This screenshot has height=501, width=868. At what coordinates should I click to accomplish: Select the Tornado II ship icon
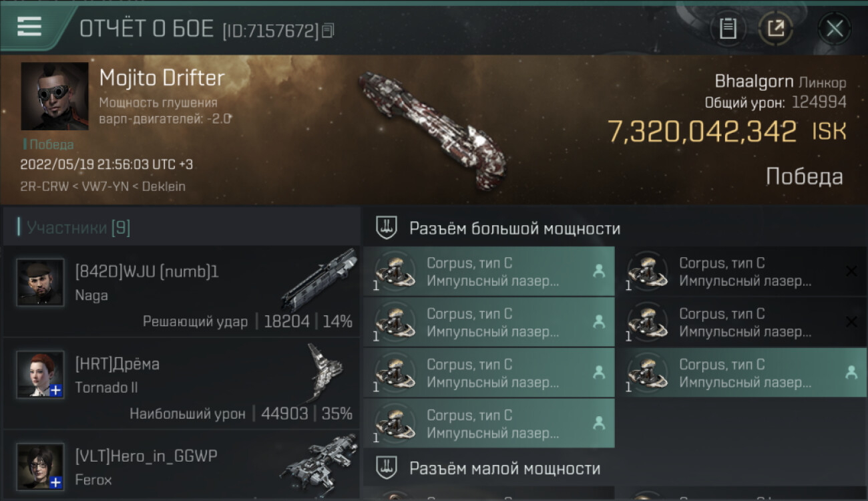[325, 371]
